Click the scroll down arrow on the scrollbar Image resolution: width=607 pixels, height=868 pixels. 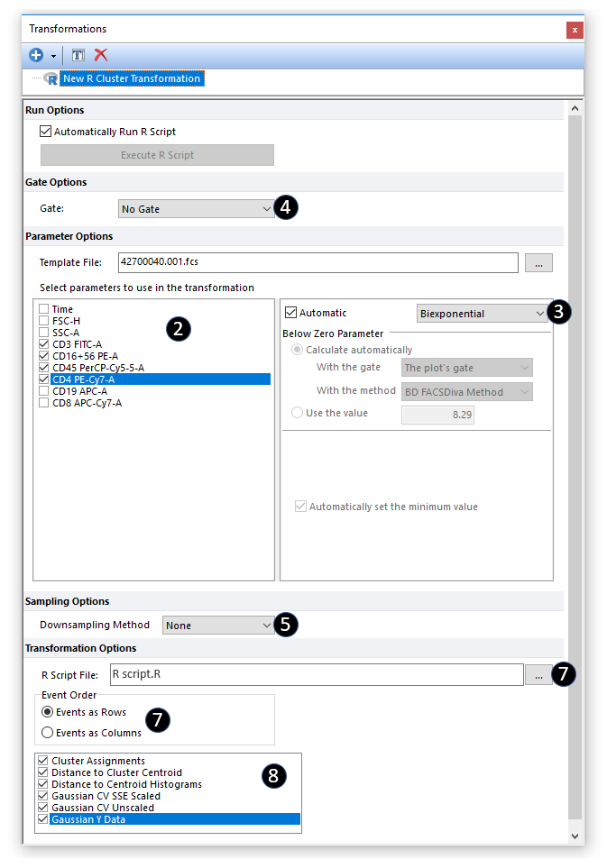[575, 836]
